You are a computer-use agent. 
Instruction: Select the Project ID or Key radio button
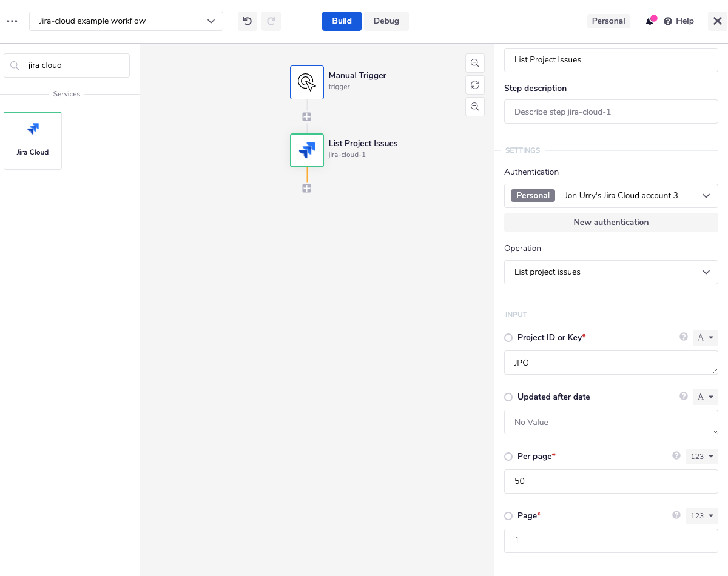pos(508,337)
